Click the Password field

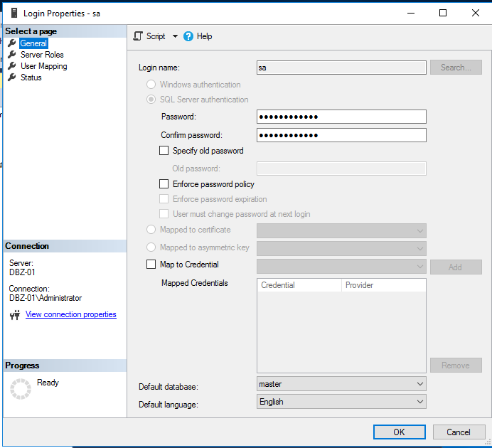tap(341, 117)
